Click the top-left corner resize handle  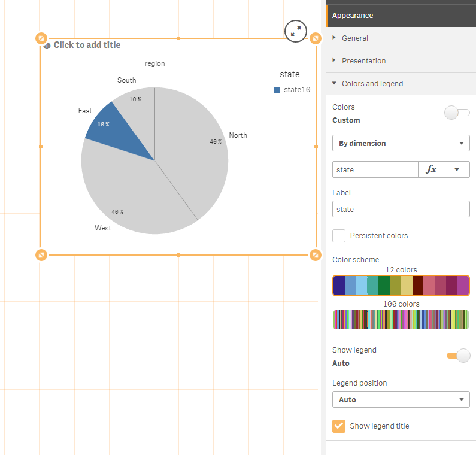41,38
